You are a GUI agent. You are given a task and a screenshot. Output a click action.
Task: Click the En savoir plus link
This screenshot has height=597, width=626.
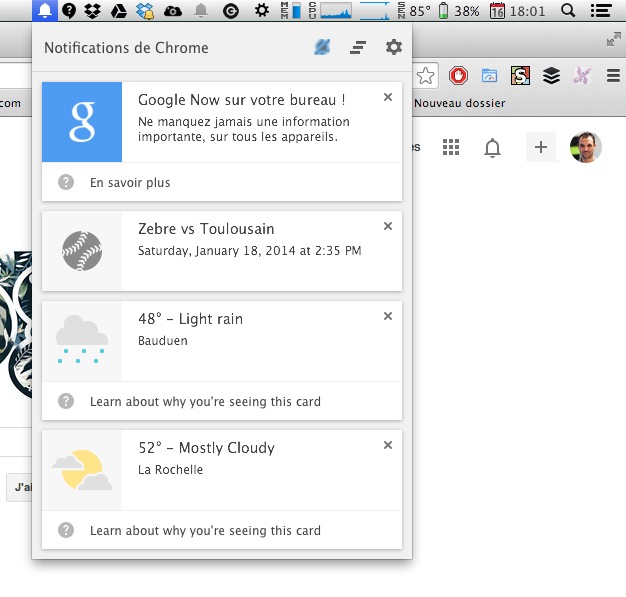130,182
